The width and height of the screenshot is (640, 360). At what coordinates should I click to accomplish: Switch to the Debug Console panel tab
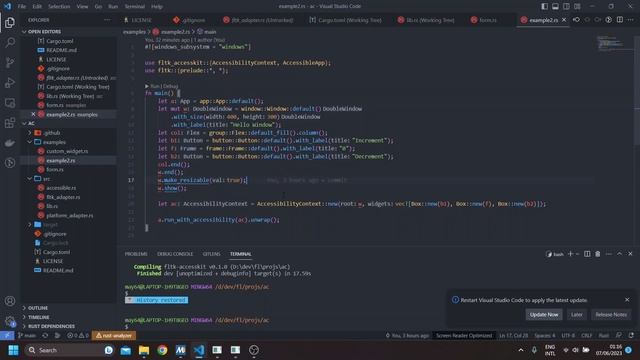pos(175,254)
